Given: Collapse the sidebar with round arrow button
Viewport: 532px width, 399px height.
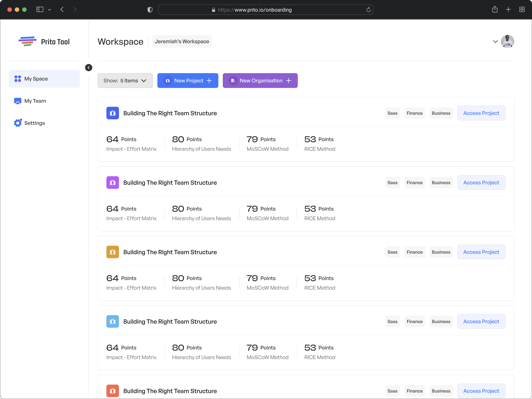Looking at the screenshot, I should (88, 68).
